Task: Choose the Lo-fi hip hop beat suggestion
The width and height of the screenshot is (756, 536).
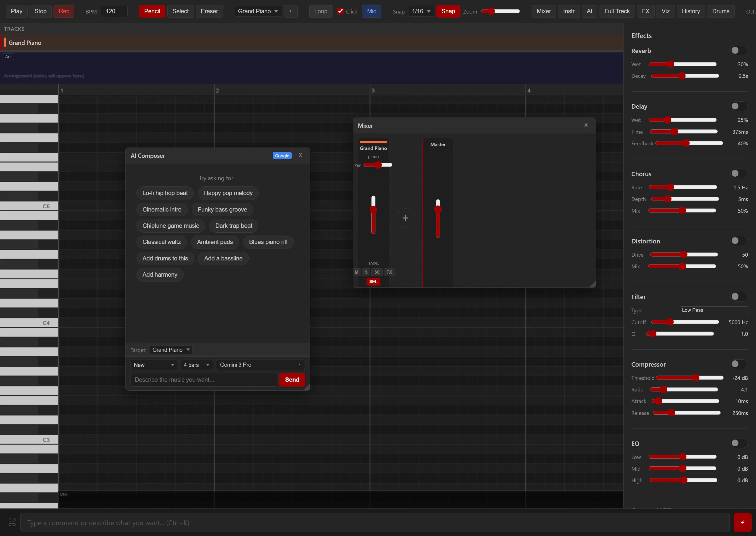Action: point(165,193)
